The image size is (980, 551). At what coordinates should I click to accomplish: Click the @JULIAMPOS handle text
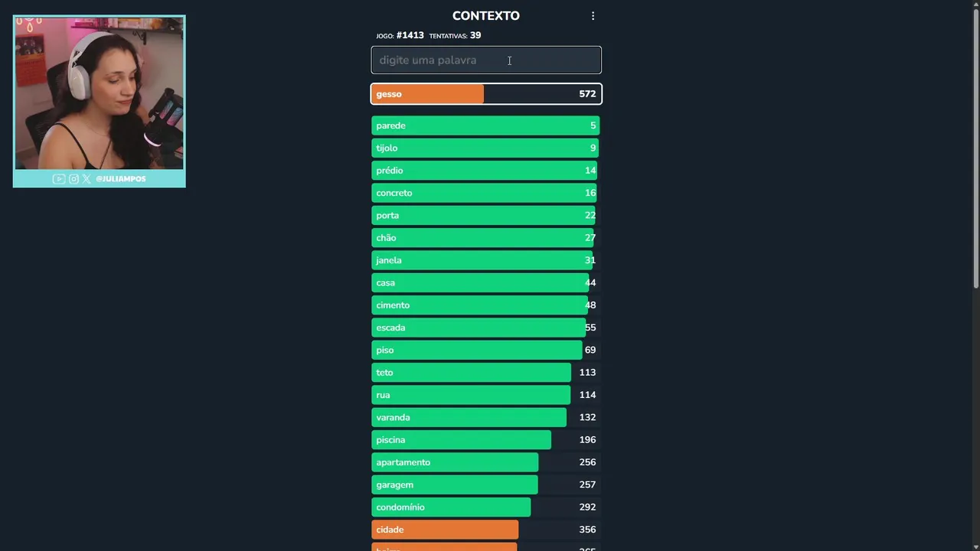tap(121, 179)
